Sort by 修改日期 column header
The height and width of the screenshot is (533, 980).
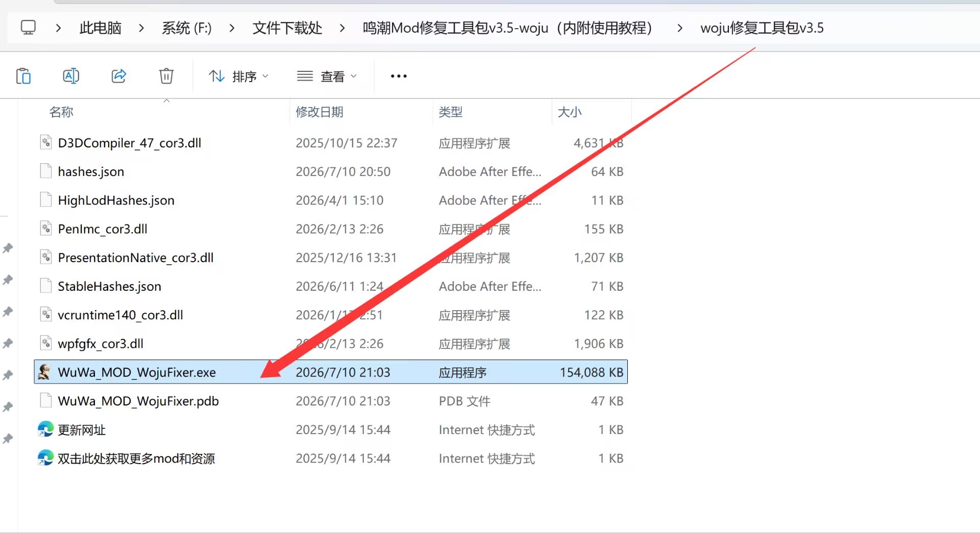(x=320, y=112)
